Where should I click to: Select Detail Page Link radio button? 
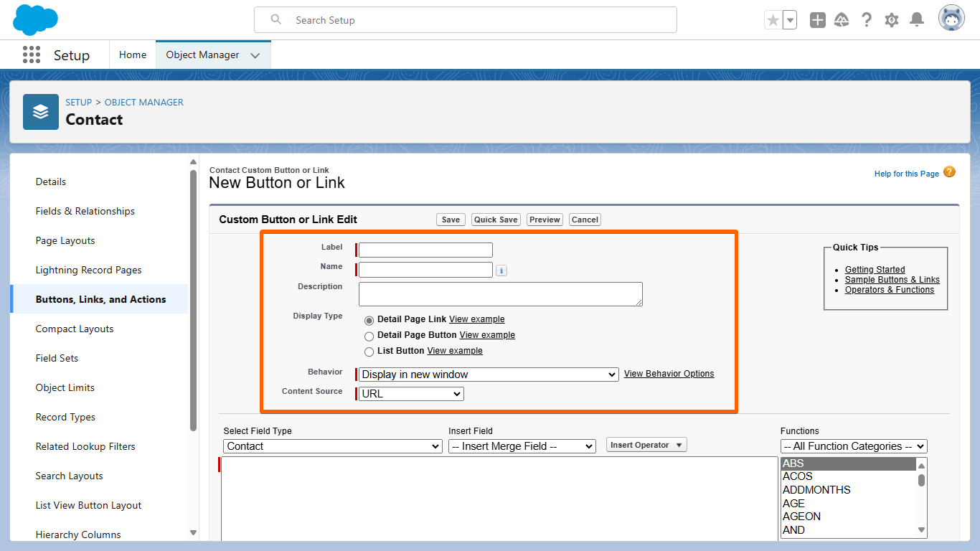click(x=369, y=320)
